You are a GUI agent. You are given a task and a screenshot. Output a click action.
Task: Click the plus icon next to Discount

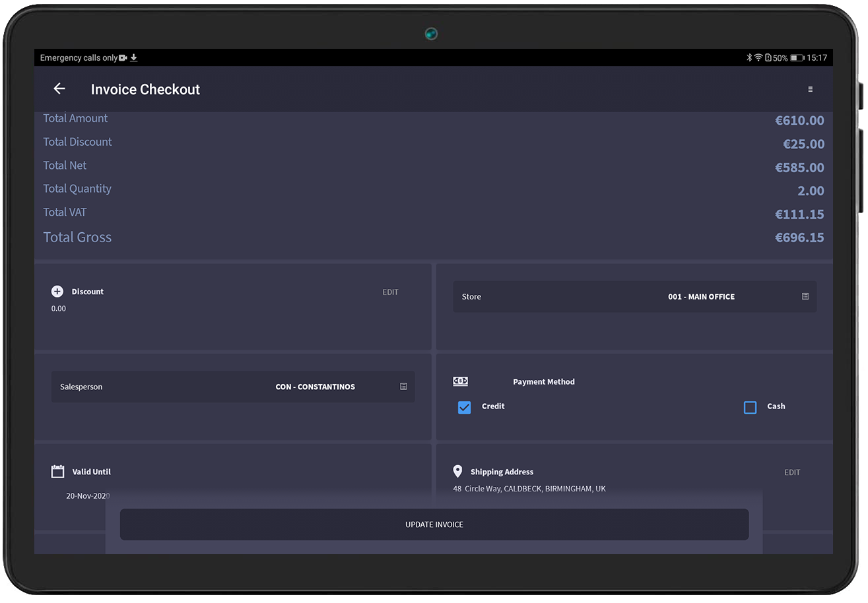pos(57,292)
